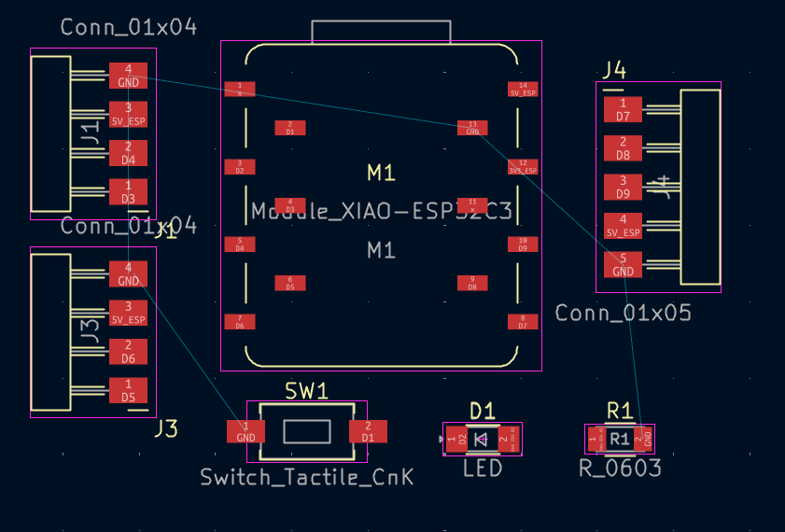This screenshot has width=785, height=532.
Task: Select pad 5 GND on connector J4
Action: 623,265
